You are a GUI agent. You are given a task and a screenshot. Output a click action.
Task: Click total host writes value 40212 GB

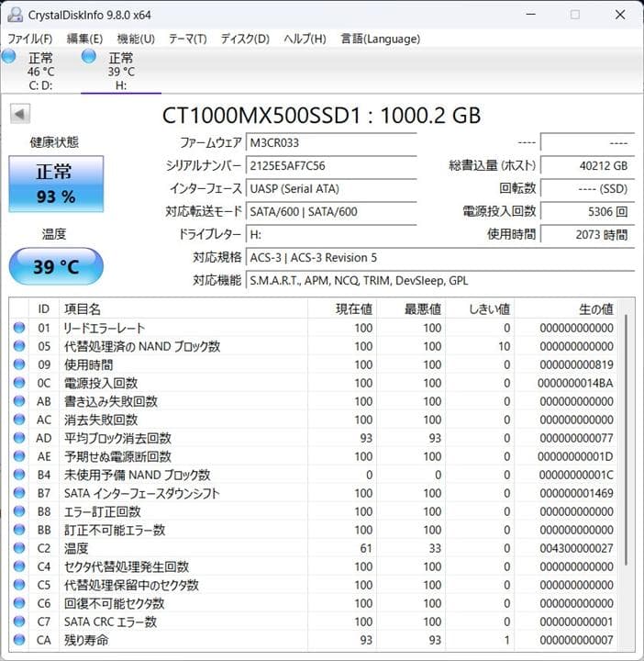pos(587,165)
